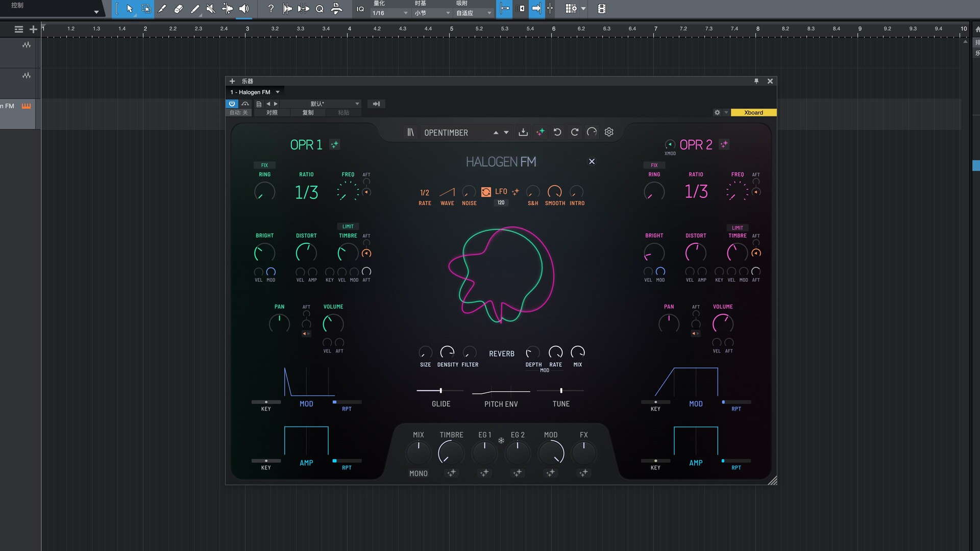Viewport: 980px width, 551px height.
Task: Randomize the LFO with sparkle icon
Action: [x=516, y=192]
